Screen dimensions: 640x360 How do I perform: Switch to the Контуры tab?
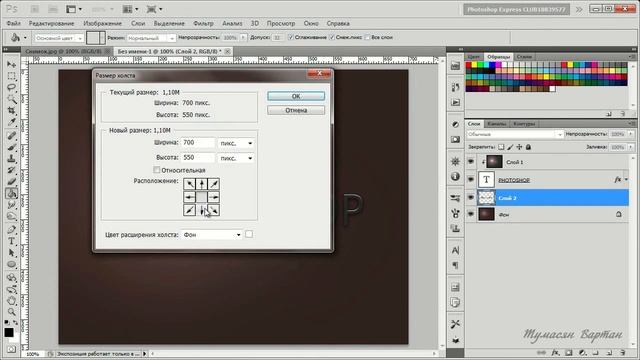(524, 124)
